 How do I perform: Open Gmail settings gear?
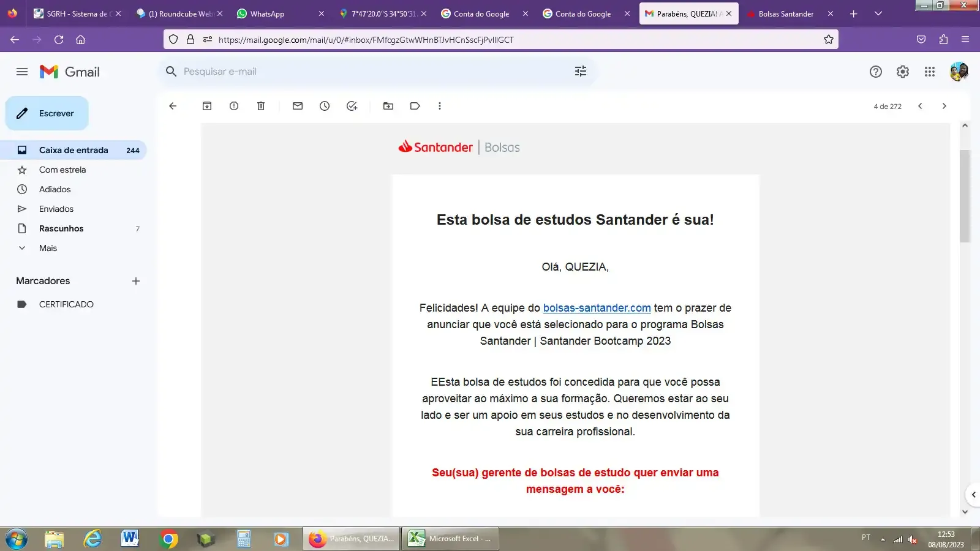(x=903, y=72)
